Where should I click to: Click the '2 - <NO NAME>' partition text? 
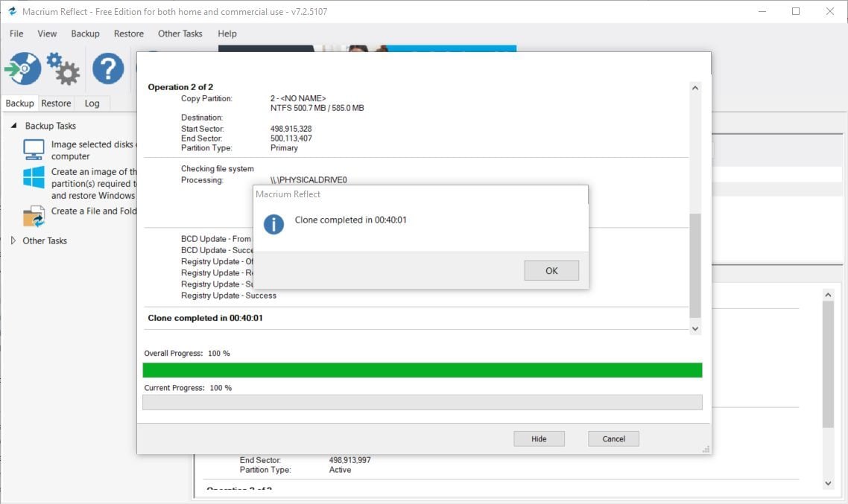tap(298, 98)
